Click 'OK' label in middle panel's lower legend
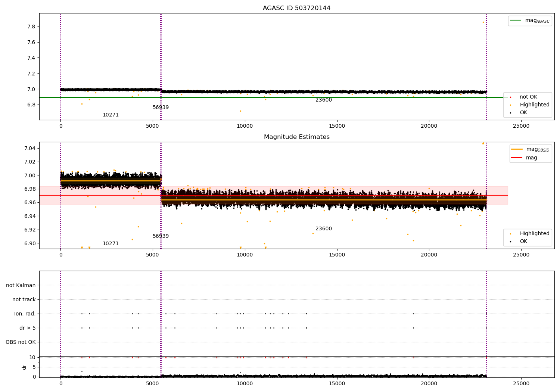 click(523, 242)
